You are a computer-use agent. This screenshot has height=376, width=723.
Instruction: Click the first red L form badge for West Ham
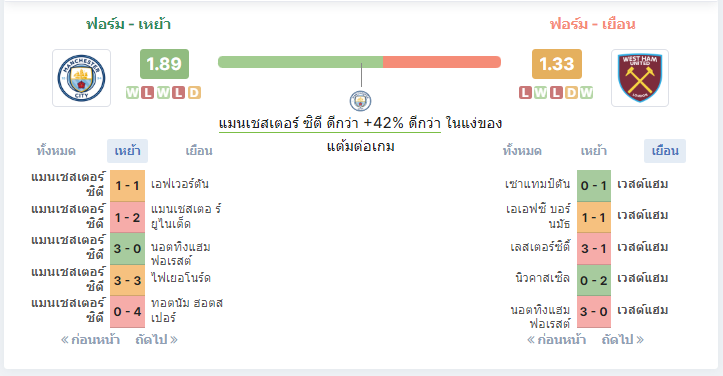point(525,93)
